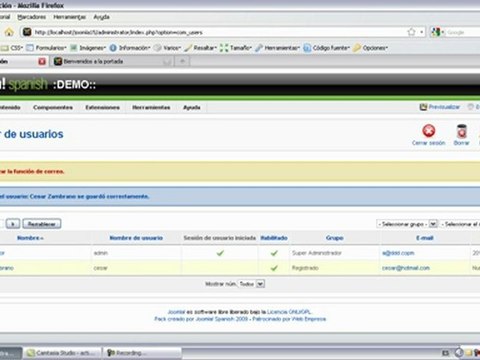The image size is (480, 360).
Task: Switch to Bienvenidos a la portada tab
Action: coord(112,61)
